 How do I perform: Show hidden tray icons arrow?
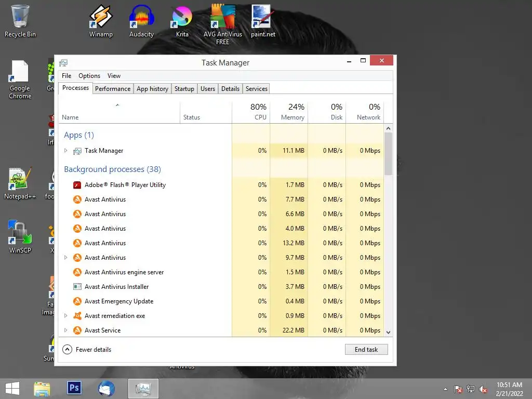tap(445, 389)
